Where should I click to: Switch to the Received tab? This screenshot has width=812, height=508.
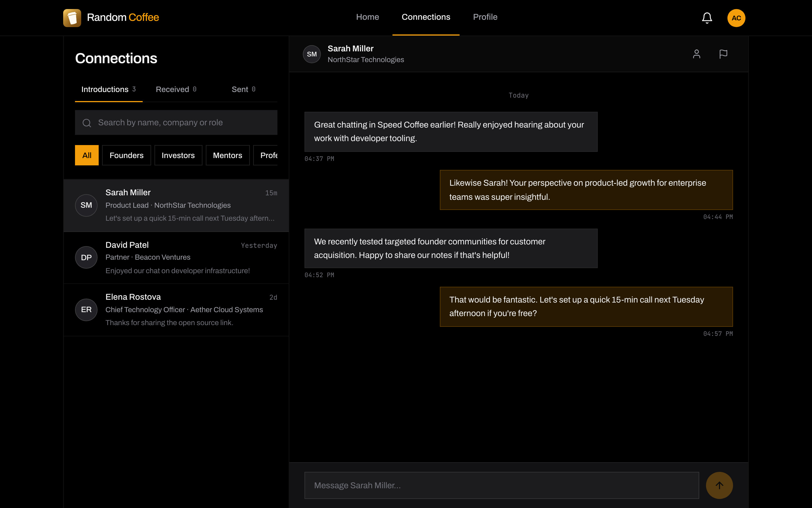176,89
